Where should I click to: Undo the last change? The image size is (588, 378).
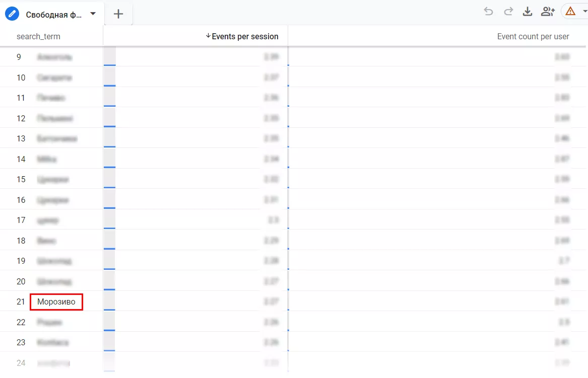(488, 12)
